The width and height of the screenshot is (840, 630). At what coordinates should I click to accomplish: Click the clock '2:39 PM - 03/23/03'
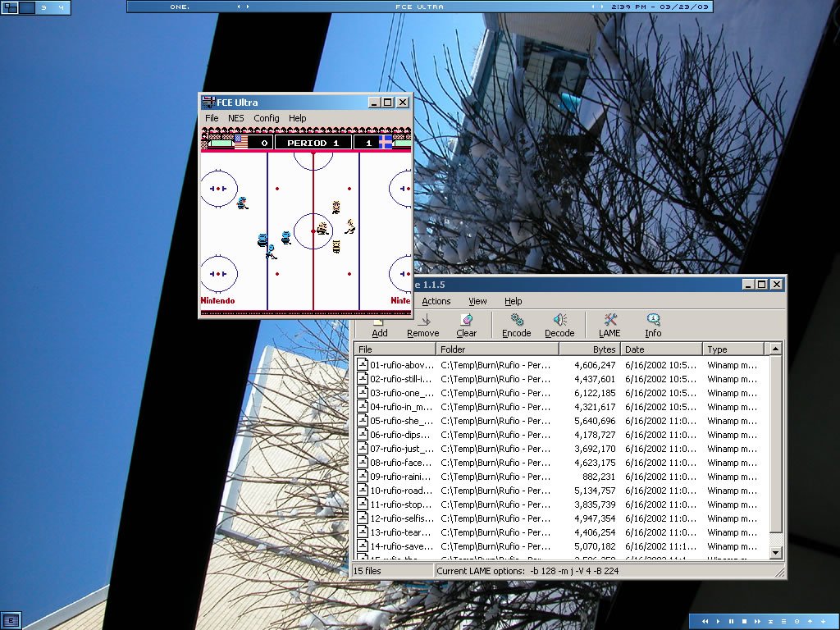[660, 7]
